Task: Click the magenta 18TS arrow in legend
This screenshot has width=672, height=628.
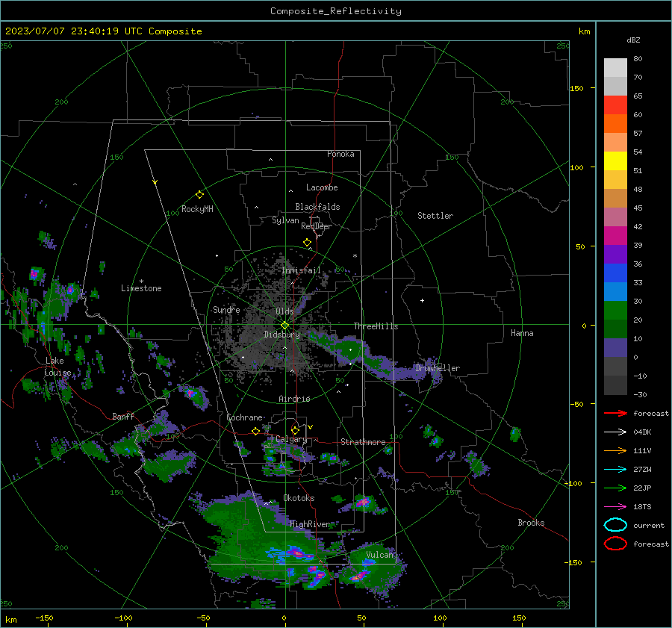Action: pyautogui.click(x=615, y=507)
